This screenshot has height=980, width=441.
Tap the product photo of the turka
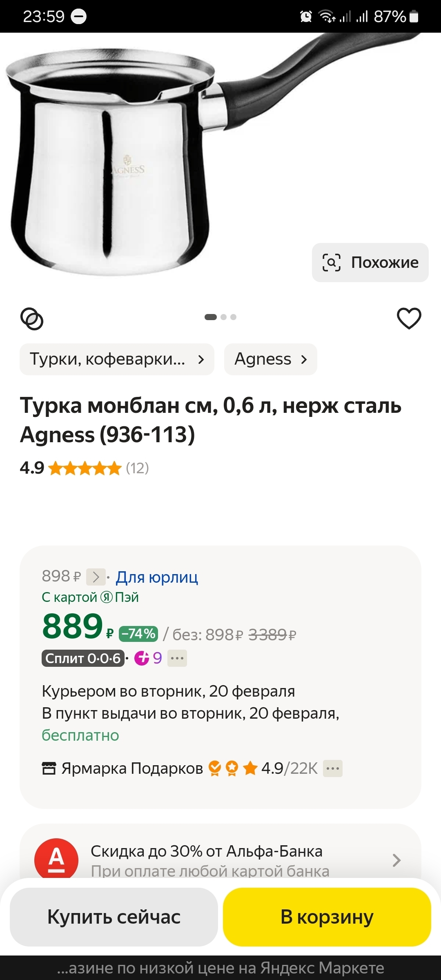tap(122, 163)
